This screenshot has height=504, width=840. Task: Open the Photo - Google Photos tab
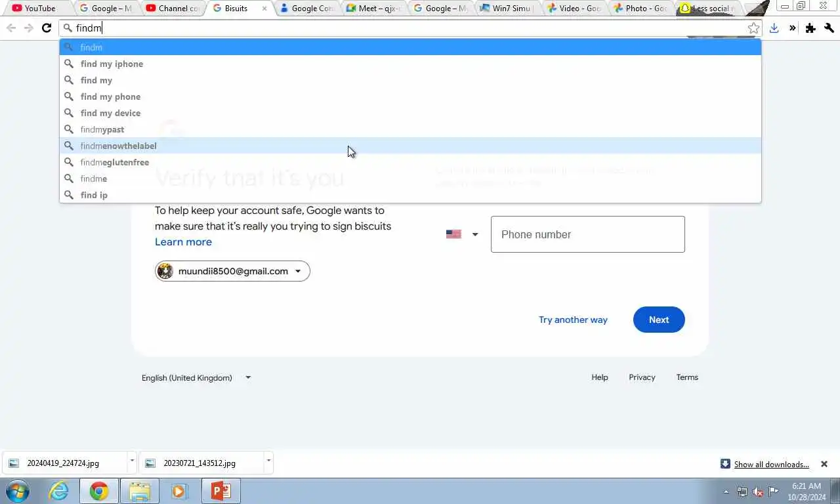point(640,9)
